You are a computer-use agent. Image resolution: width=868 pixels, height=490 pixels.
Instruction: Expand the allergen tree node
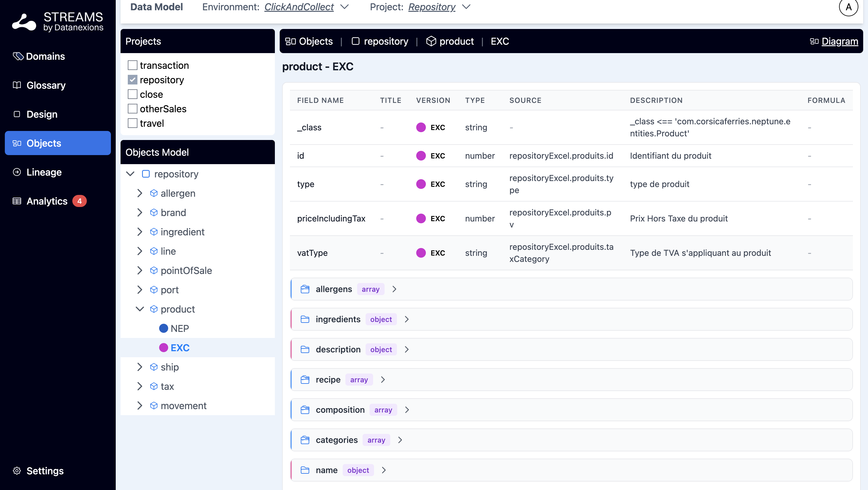pos(140,193)
